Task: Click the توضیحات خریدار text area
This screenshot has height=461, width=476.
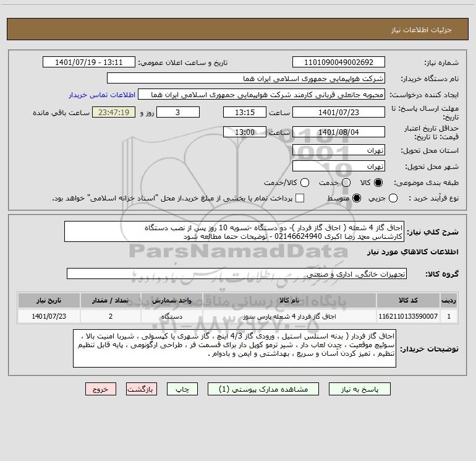Action: tap(235, 348)
